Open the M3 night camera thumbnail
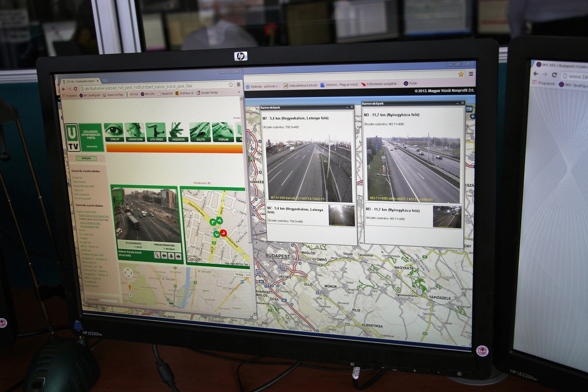This screenshot has height=392, width=588. [x=447, y=217]
